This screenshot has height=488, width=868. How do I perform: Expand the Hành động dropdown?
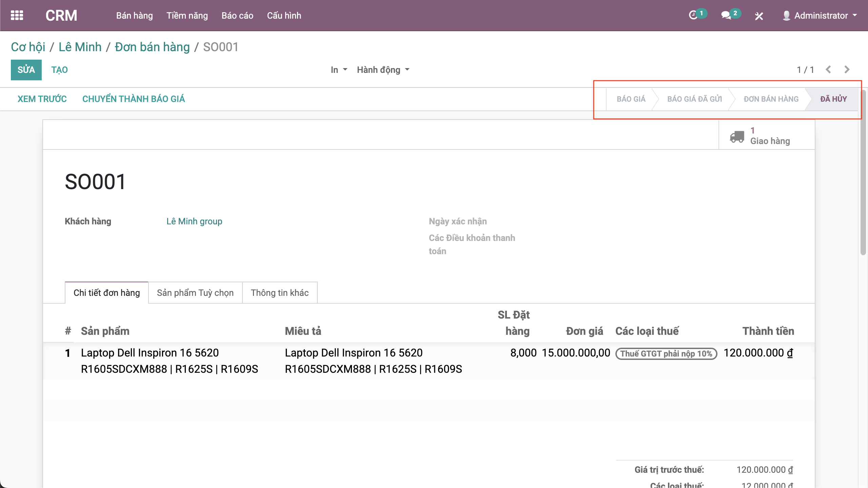[x=383, y=70]
